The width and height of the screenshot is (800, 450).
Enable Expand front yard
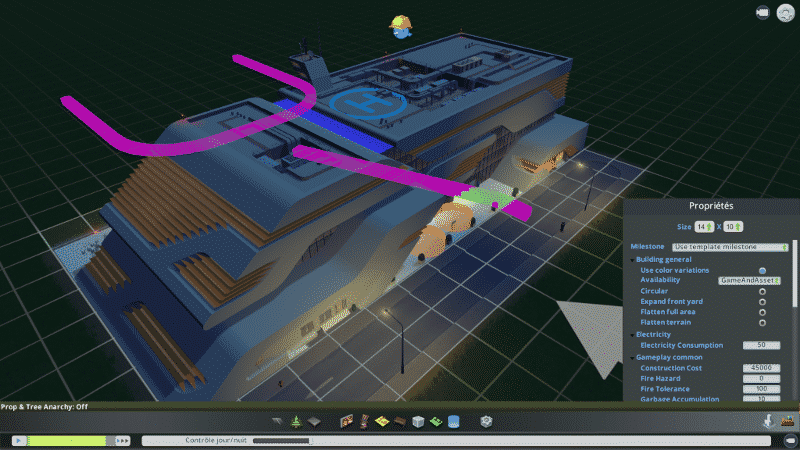(762, 301)
